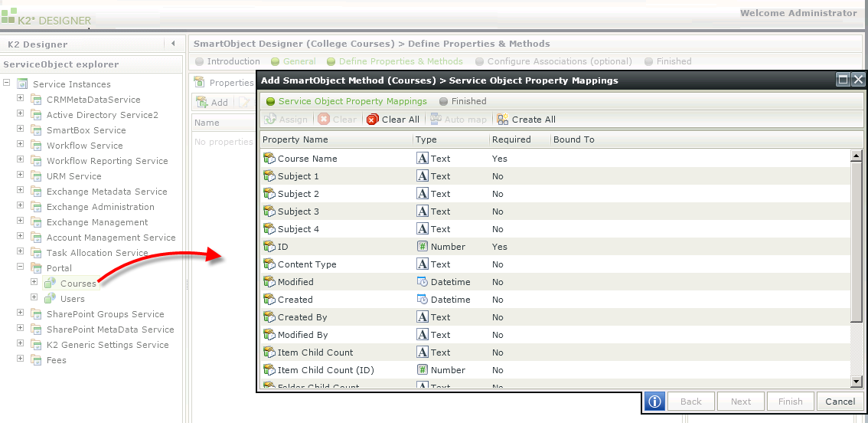
Task: Expand the Active Directory Service2 node
Action: tap(21, 113)
